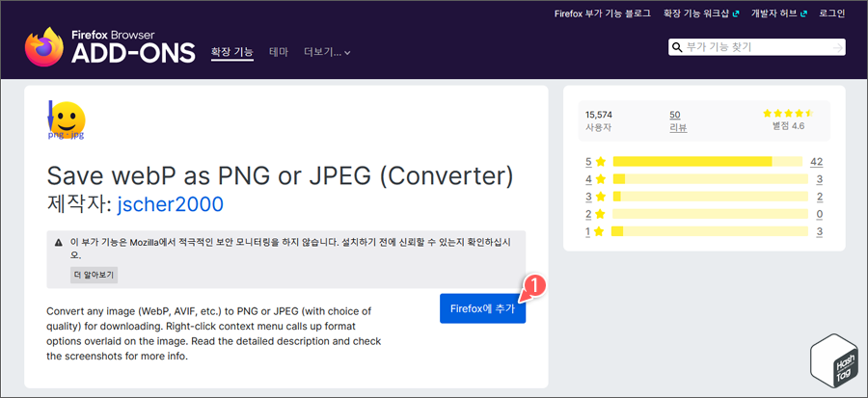The width and height of the screenshot is (868, 398).
Task: Open Firefox 부가 기능 블로그 link
Action: pyautogui.click(x=602, y=13)
